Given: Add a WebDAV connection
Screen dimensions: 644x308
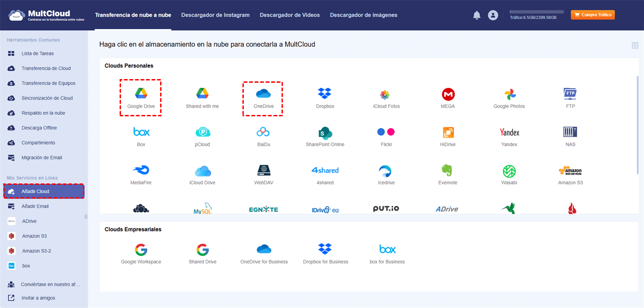Looking at the screenshot, I should pos(264,175).
